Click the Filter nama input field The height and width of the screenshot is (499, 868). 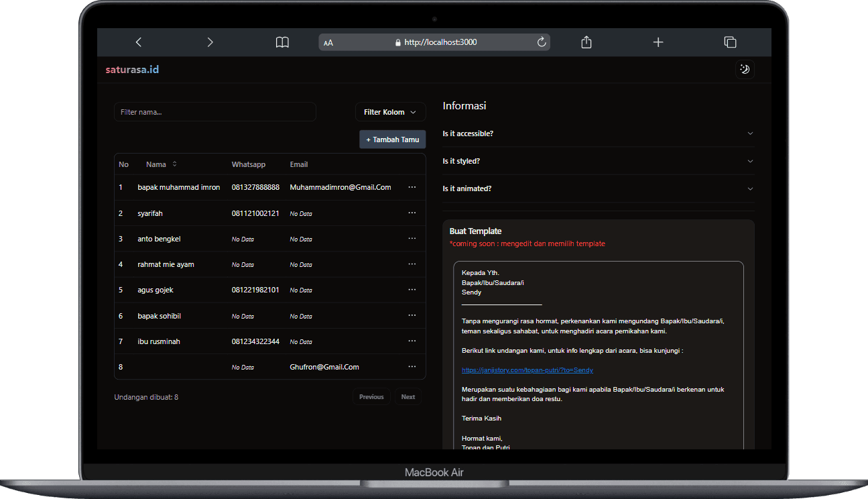[214, 112]
